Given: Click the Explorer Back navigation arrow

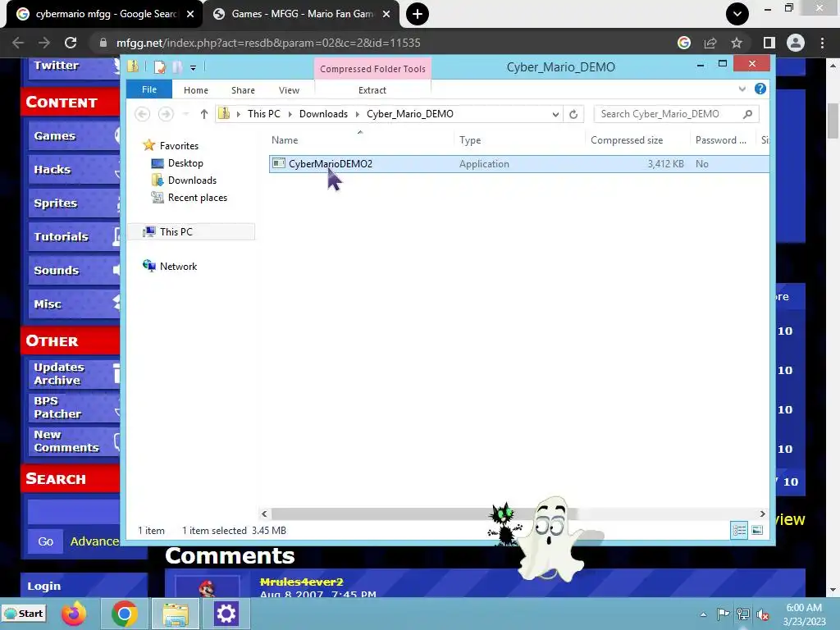Looking at the screenshot, I should tap(142, 113).
